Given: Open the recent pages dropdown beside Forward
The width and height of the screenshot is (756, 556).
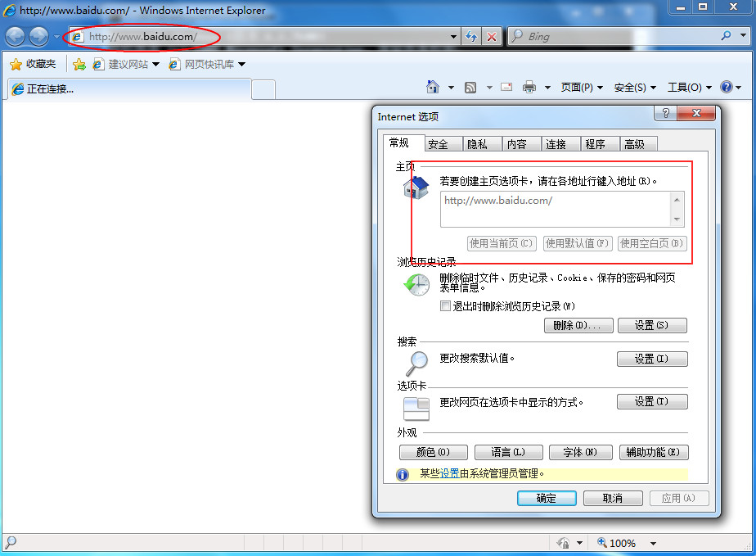Looking at the screenshot, I should (x=56, y=37).
